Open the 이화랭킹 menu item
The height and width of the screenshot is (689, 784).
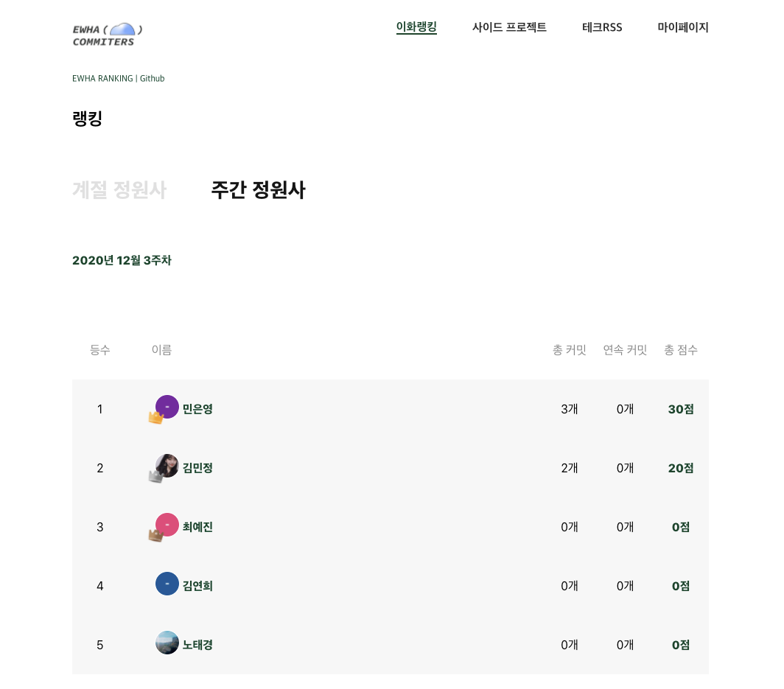416,27
